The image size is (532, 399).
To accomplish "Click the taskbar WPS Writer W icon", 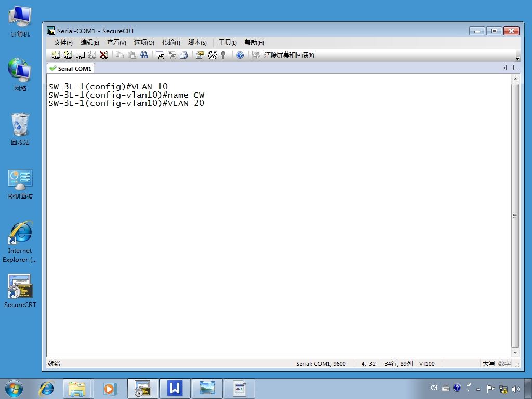I will coord(175,389).
